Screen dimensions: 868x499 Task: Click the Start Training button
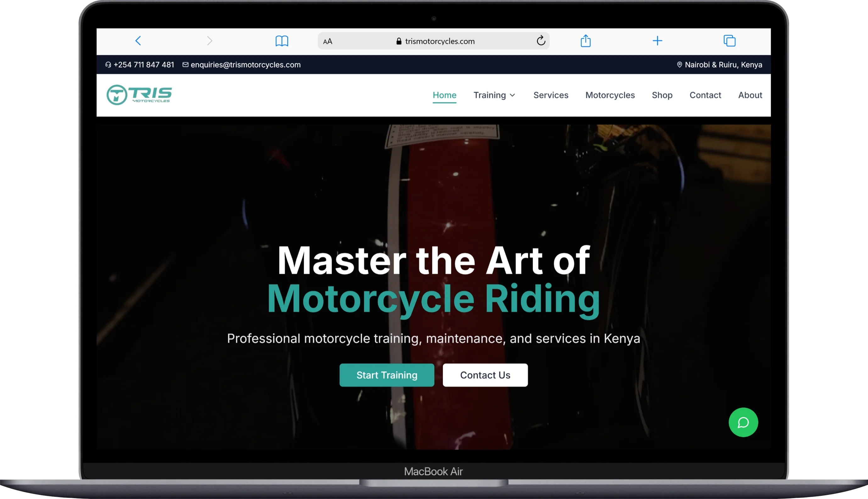click(387, 375)
